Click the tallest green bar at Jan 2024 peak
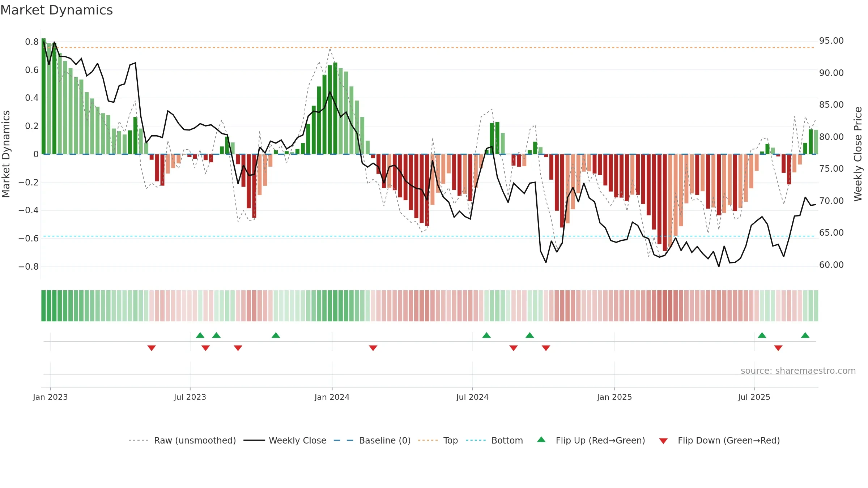 point(335,108)
